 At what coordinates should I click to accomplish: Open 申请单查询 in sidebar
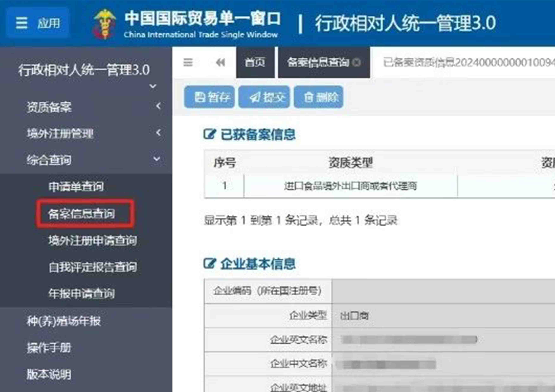(x=76, y=187)
